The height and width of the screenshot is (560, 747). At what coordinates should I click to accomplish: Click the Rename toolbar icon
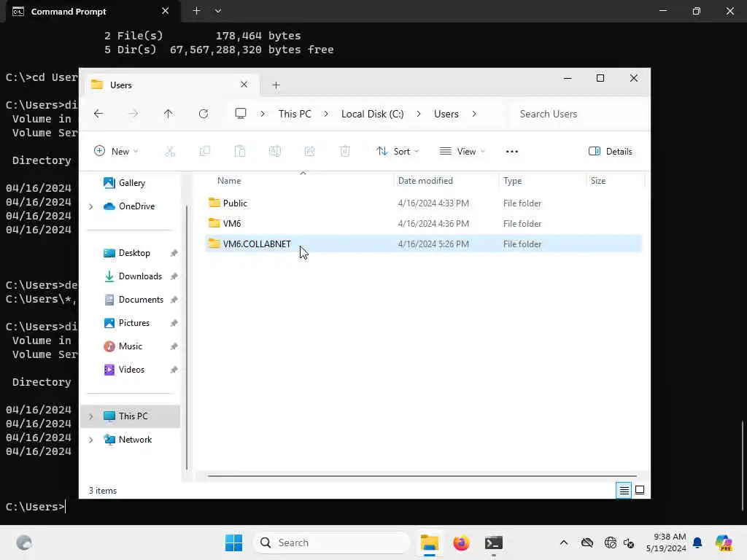click(275, 152)
